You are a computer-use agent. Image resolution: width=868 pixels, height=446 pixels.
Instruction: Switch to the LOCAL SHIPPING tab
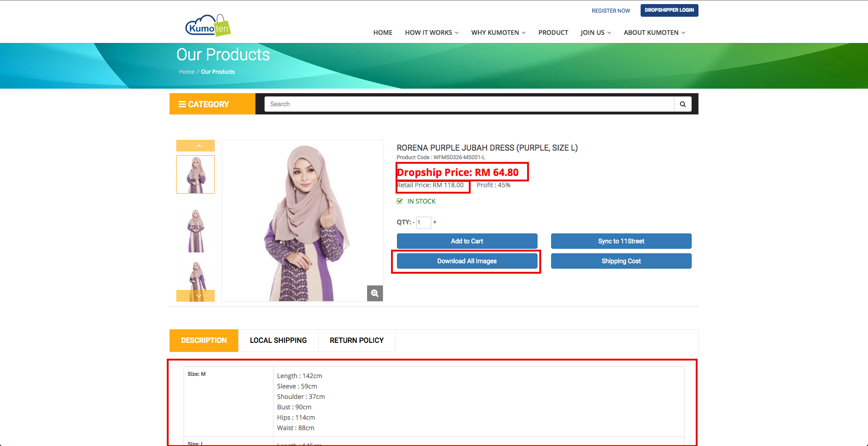[278, 341]
